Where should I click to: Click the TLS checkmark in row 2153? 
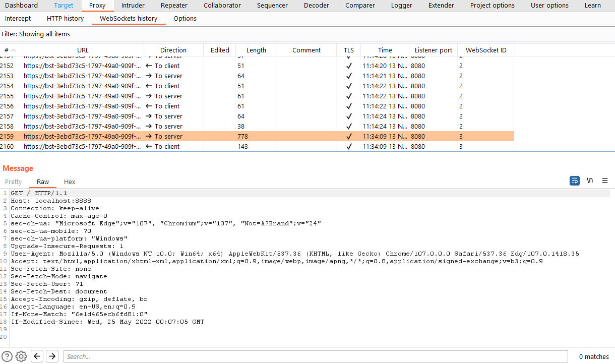pos(349,76)
